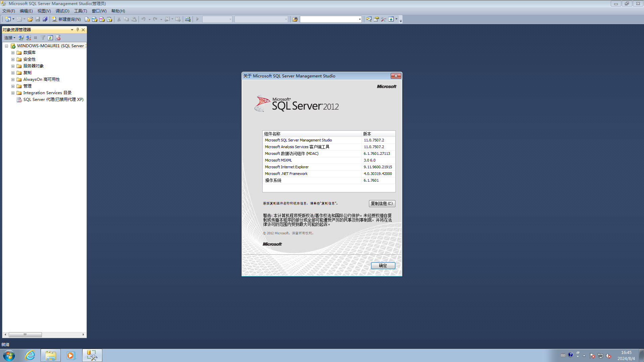Click the Cut scissors icon
644x362 pixels.
119,19
